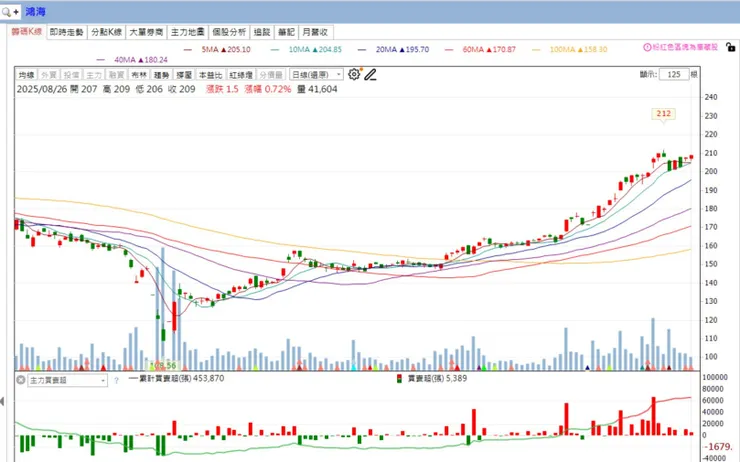
Task: Open the 即時走勢 tab
Action: pos(67,32)
